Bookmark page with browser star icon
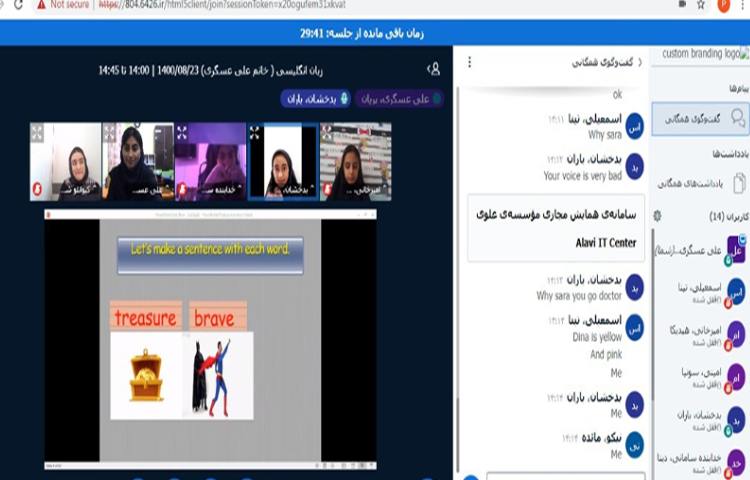This screenshot has width=750, height=480. [x=701, y=5]
